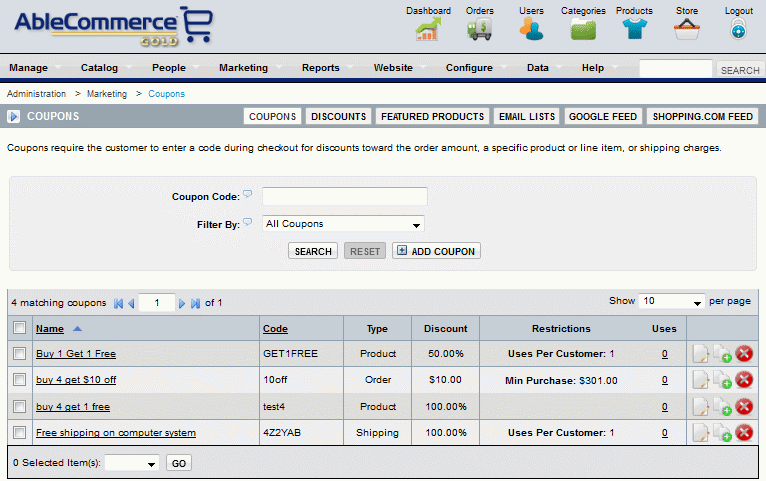766x481 pixels.
Task: Open the Data menu
Action: (538, 68)
